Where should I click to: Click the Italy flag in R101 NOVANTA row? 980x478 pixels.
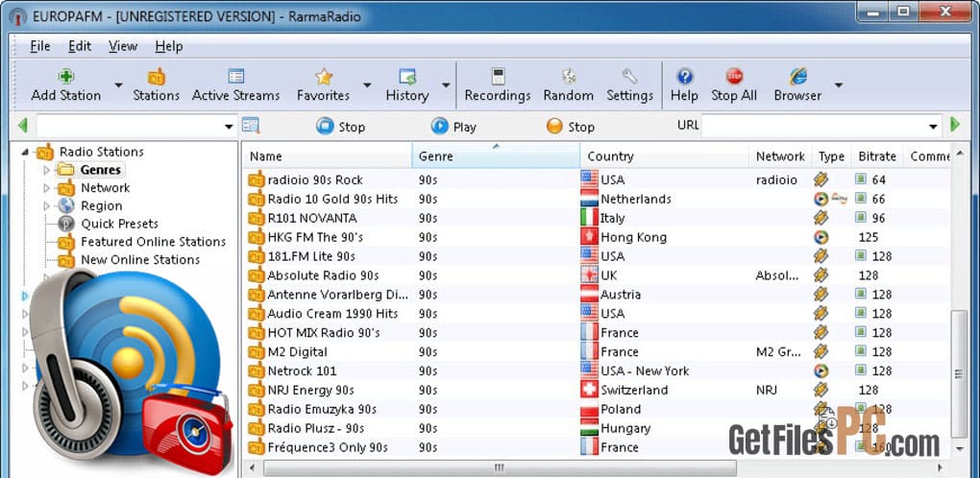point(589,218)
